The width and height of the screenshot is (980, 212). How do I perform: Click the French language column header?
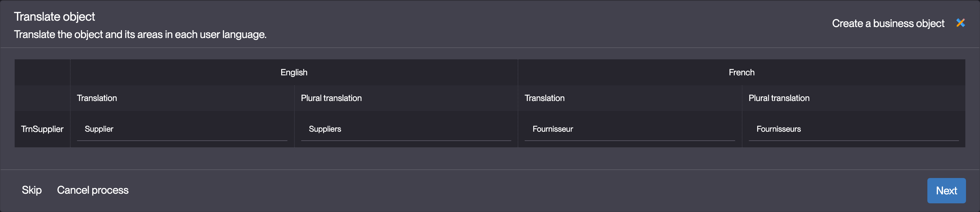741,72
